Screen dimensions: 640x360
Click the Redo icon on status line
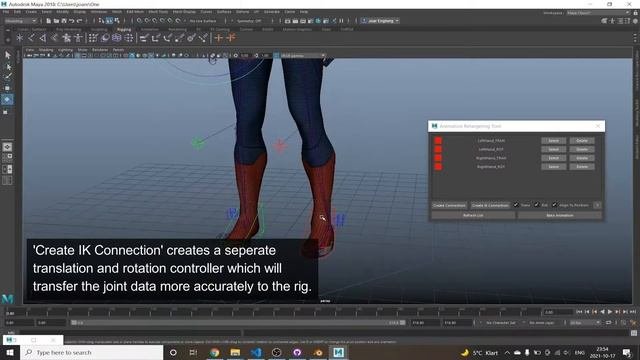79,21
